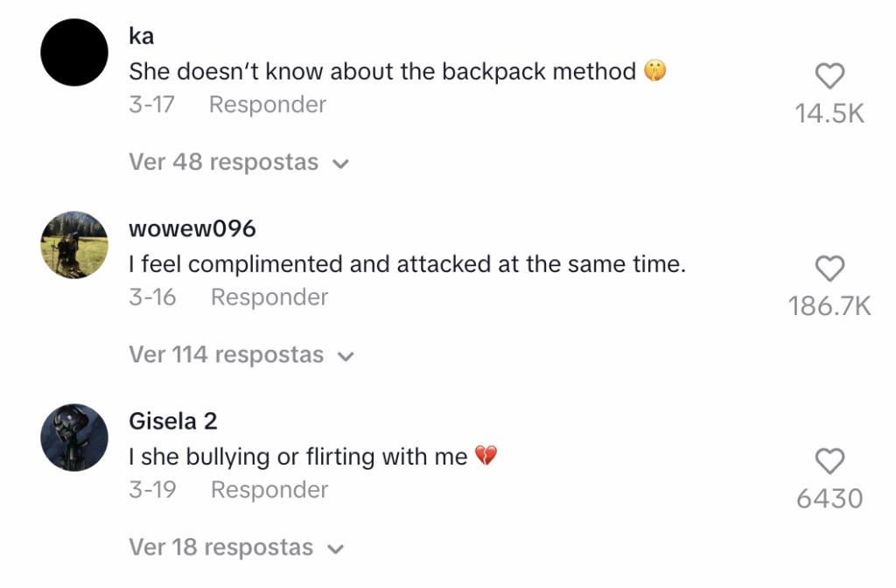Tap the heart on wowew096's comment
This screenshot has height=588, width=896.
coord(829,269)
